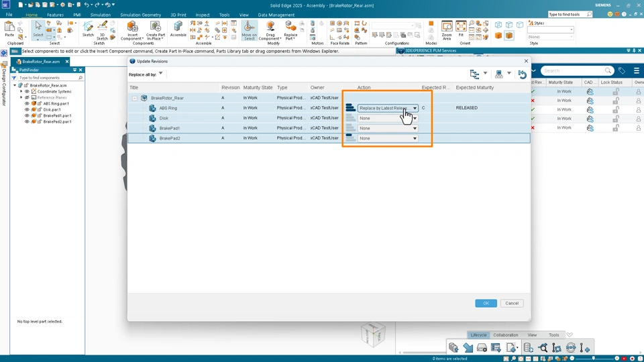Toggle visibility of BrakePad2.par:1

point(27,121)
